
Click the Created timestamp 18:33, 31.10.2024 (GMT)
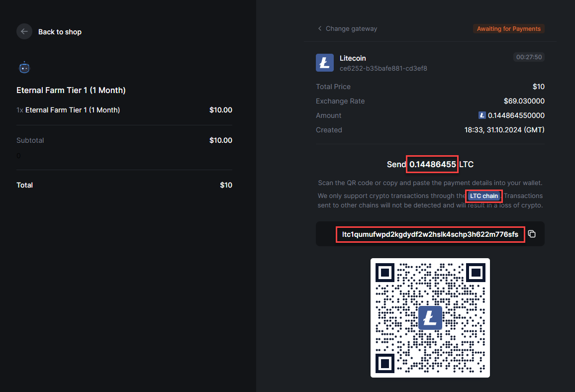tap(504, 130)
